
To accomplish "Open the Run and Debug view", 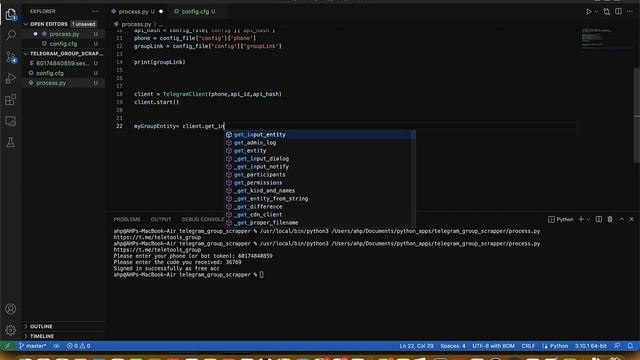I will [x=11, y=78].
